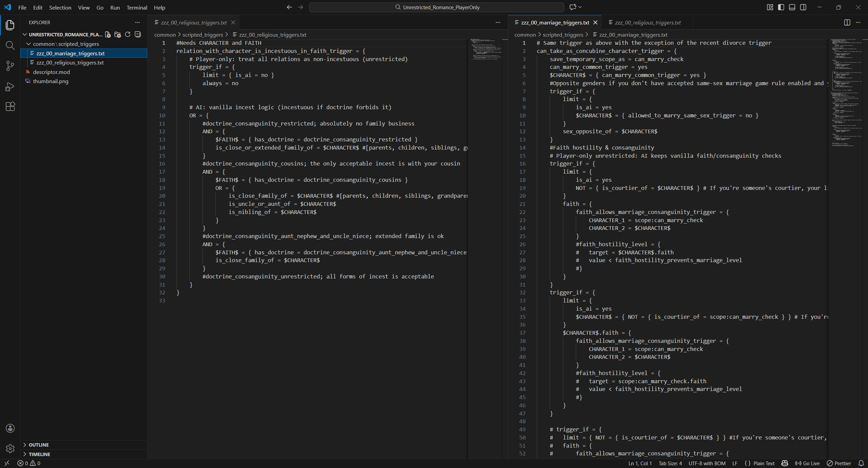This screenshot has height=468, width=868.
Task: Split the right editor group
Action: click(847, 23)
